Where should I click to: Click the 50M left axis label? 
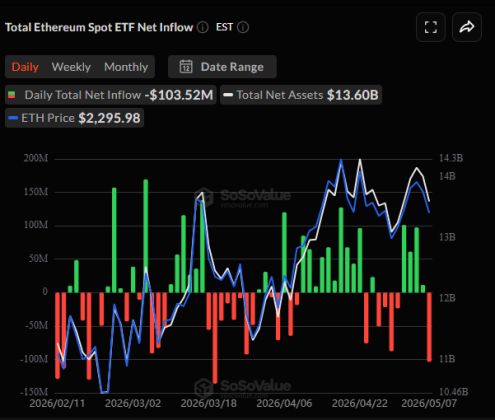coord(38,259)
